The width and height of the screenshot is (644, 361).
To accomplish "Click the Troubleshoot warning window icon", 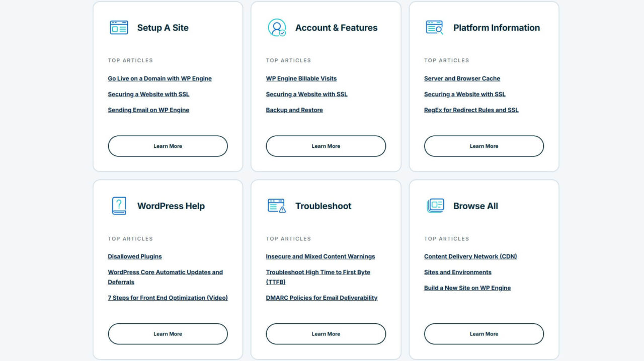I will (x=277, y=206).
